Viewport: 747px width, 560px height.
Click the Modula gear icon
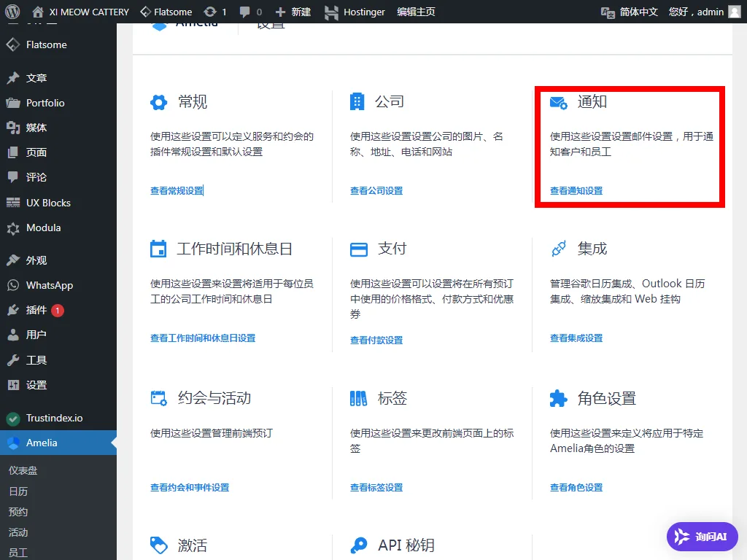click(x=13, y=228)
